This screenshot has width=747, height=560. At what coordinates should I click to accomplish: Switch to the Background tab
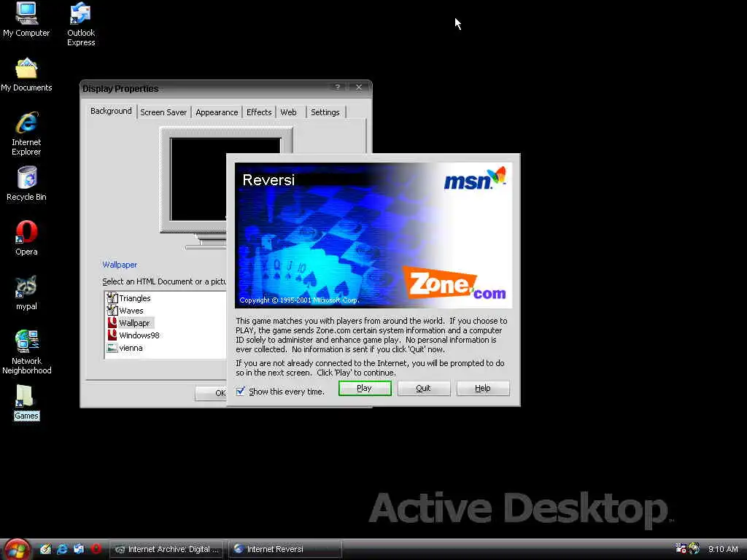click(111, 112)
